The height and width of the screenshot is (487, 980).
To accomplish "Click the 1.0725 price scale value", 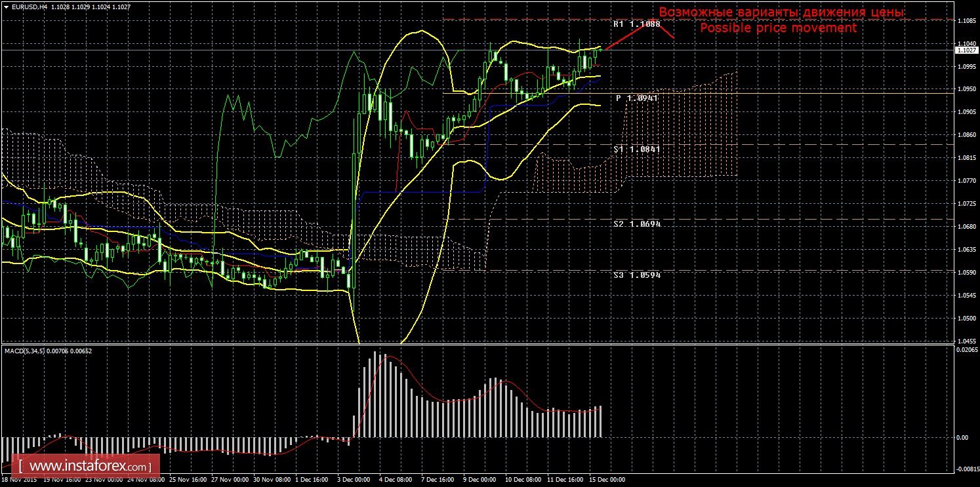I will 966,204.
